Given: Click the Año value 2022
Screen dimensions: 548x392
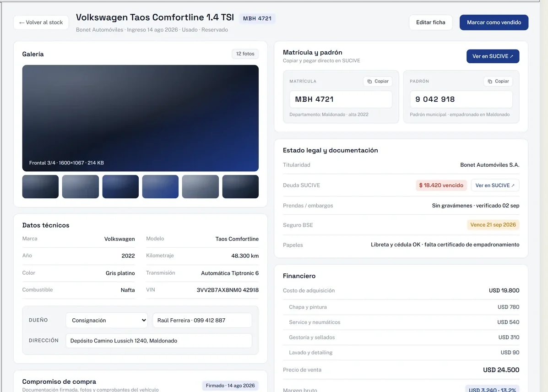Looking at the screenshot, I should point(128,256).
